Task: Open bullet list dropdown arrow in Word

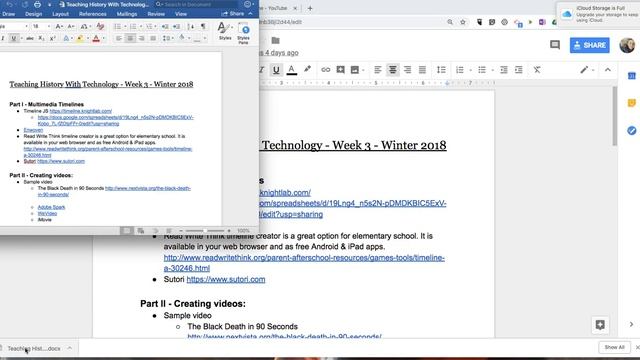Action: click(x=125, y=27)
